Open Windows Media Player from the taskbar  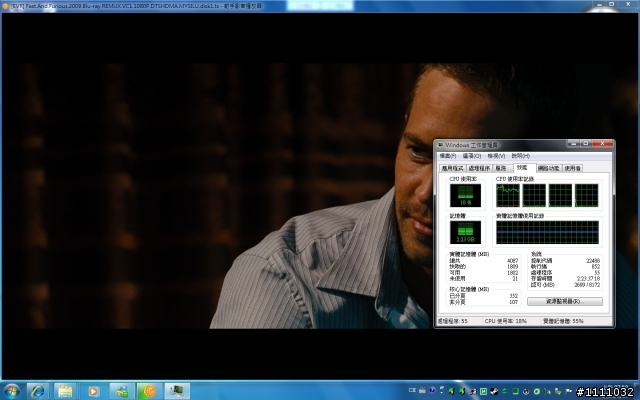pos(93,391)
